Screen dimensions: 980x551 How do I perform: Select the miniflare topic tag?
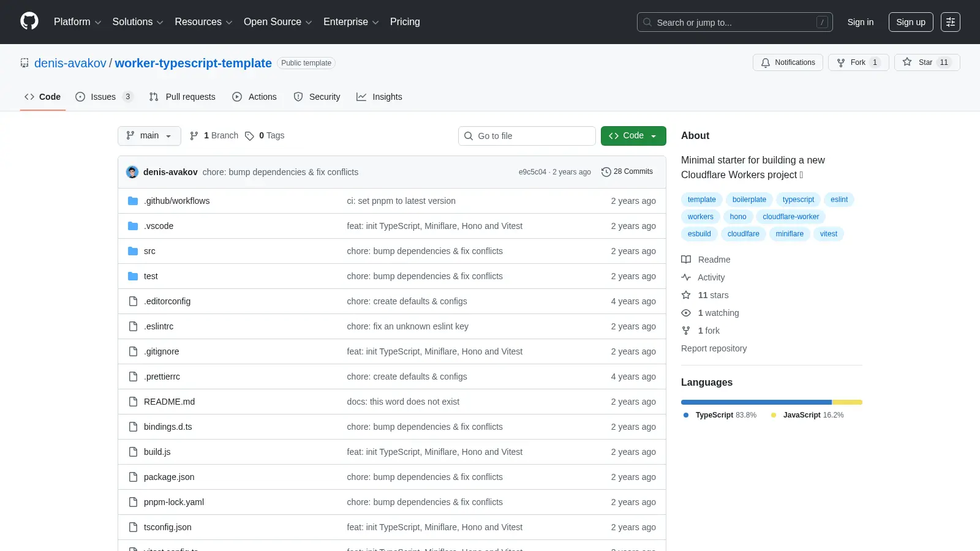click(x=790, y=234)
